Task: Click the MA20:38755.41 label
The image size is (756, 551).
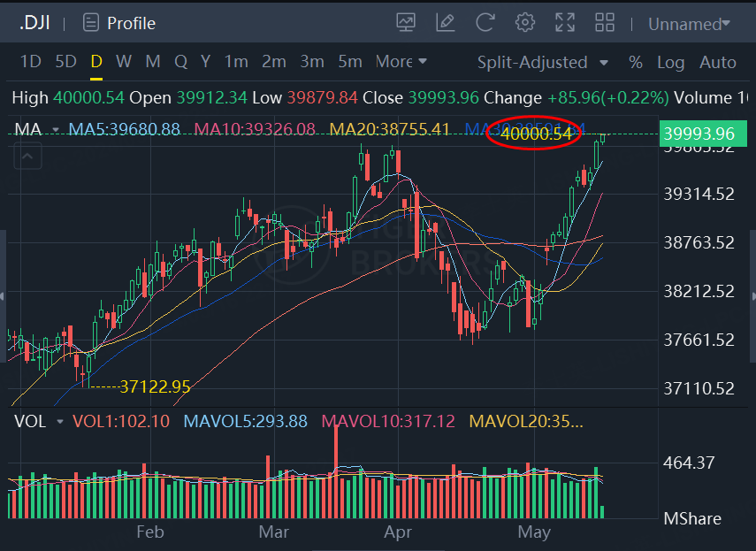Action: 389,129
